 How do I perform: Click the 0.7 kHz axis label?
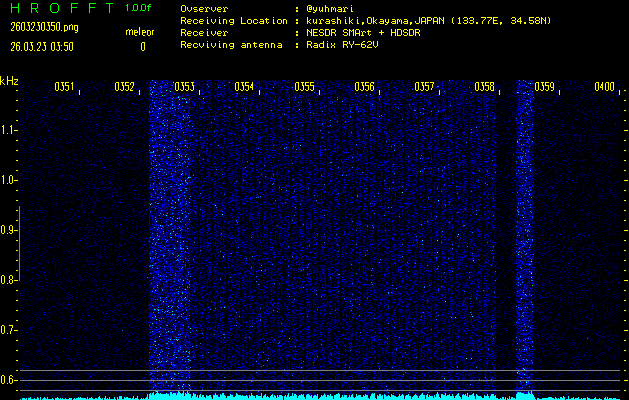(8, 330)
